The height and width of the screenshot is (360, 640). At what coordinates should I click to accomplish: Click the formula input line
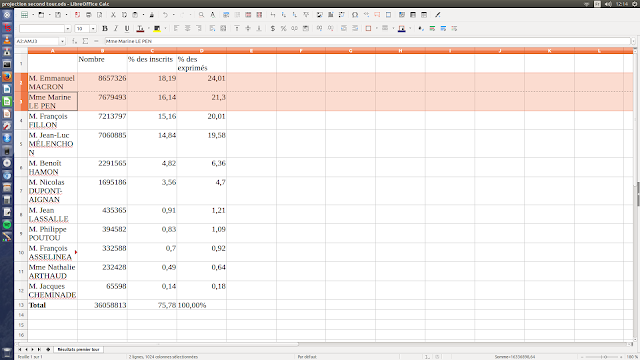tap(367, 41)
